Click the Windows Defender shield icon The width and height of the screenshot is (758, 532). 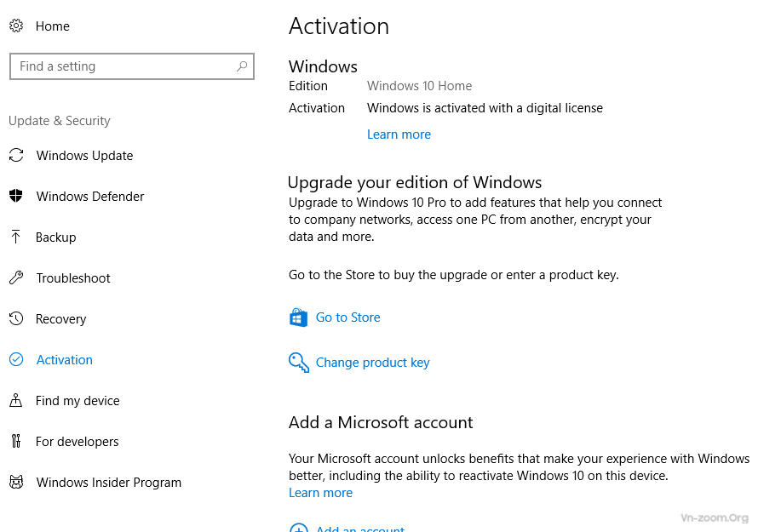16,197
